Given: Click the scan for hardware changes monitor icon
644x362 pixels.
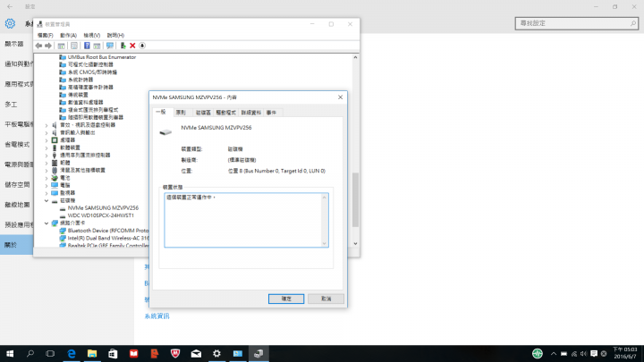Looking at the screenshot, I should pyautogui.click(x=110, y=46).
